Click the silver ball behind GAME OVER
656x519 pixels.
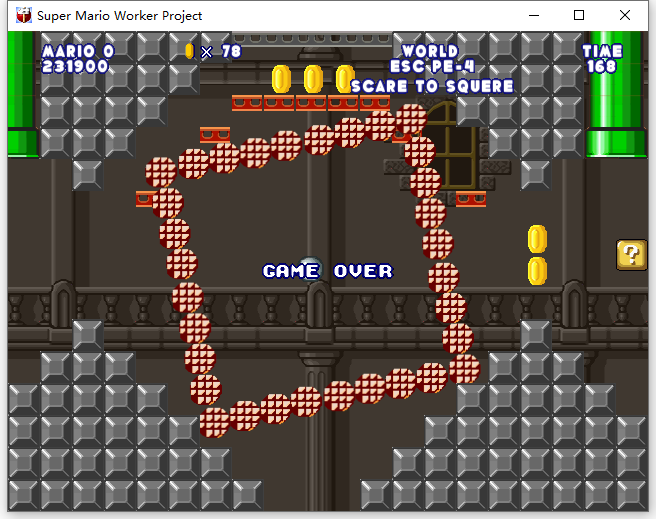[310, 268]
